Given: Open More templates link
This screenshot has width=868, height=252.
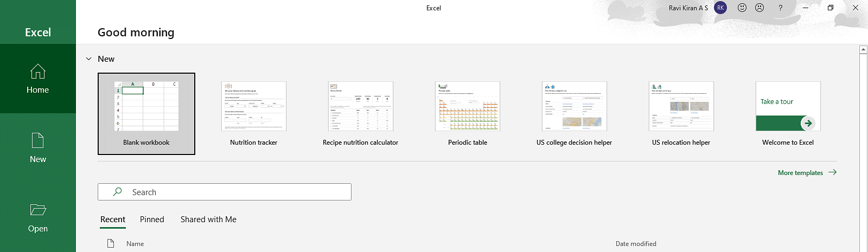Looking at the screenshot, I should [x=800, y=173].
